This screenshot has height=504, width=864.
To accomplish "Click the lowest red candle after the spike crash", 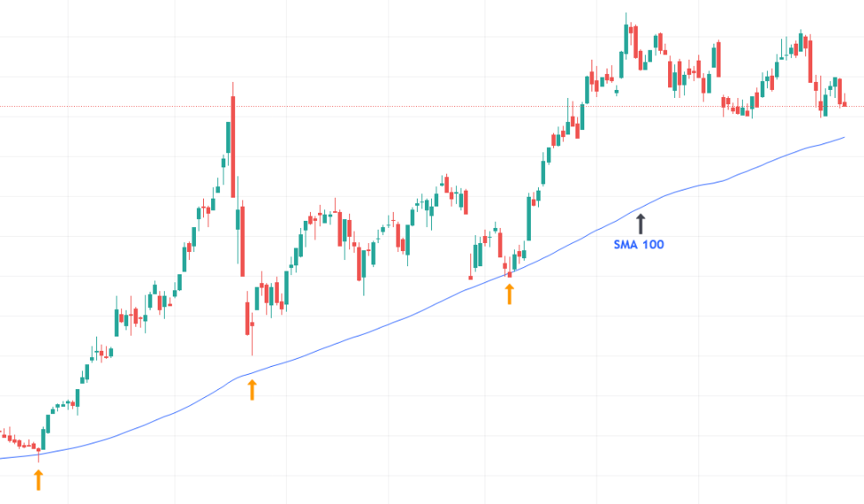I will 250,318.
